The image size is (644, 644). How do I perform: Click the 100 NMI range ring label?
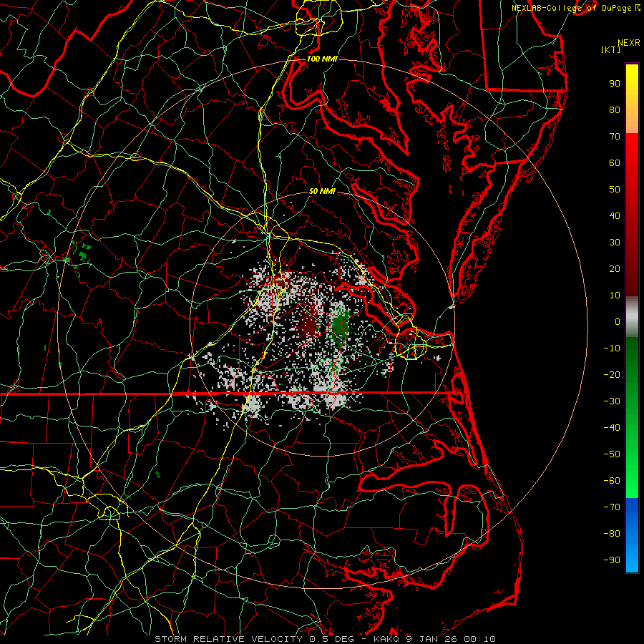(x=322, y=59)
